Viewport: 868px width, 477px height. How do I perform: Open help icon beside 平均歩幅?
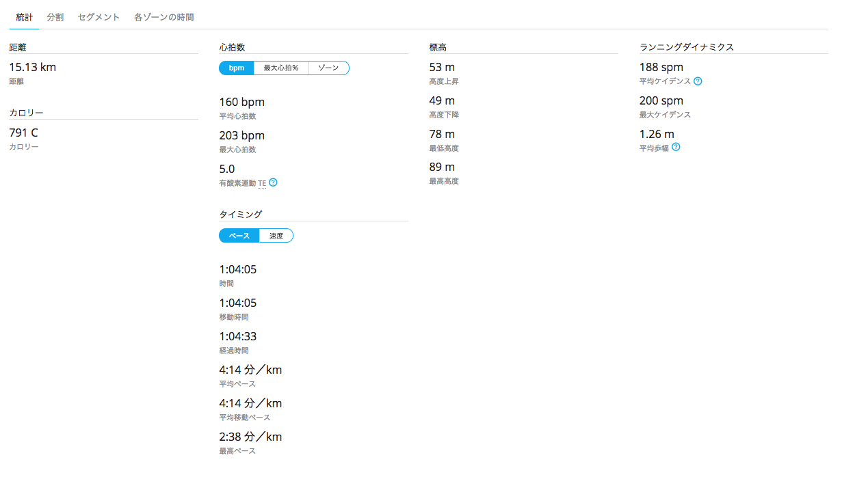(x=676, y=147)
